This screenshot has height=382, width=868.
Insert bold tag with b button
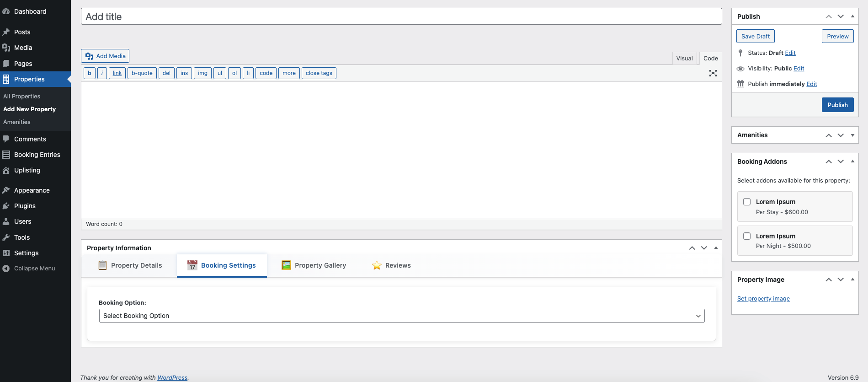click(90, 73)
